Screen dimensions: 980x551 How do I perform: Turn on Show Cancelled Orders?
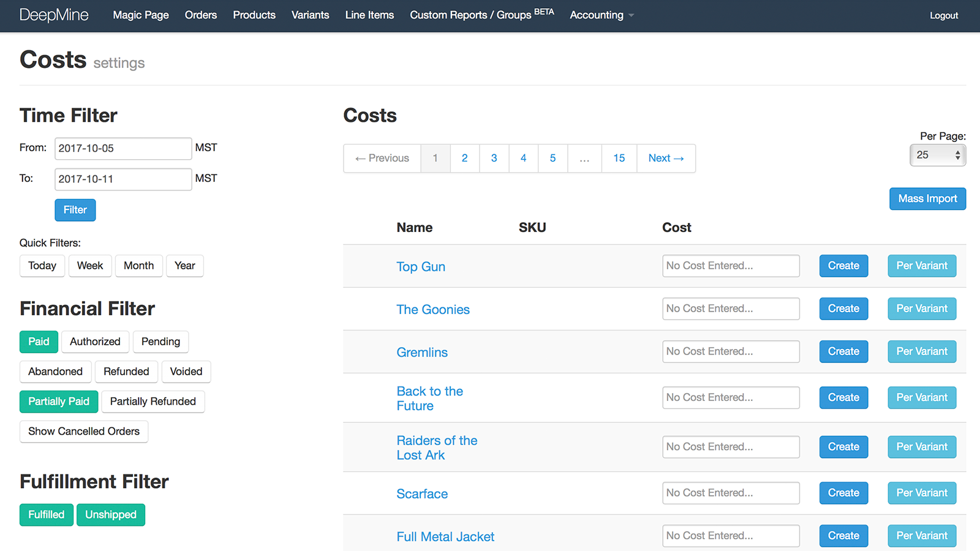[83, 432]
